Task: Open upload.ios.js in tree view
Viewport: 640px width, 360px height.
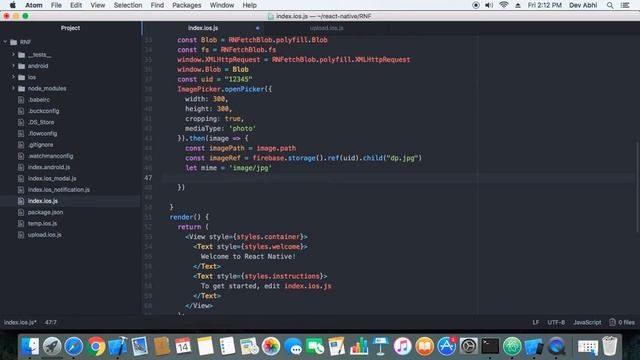Action: (44, 235)
